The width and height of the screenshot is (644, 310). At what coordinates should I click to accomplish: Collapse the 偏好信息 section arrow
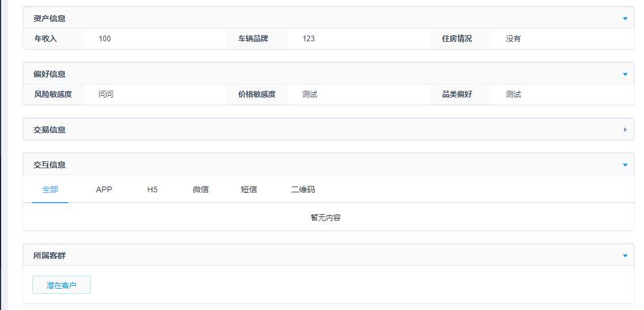(625, 74)
